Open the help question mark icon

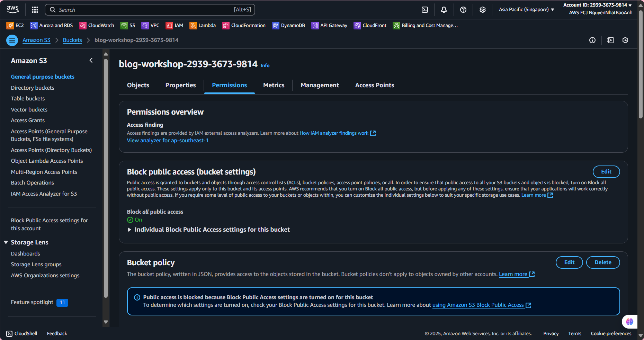pyautogui.click(x=463, y=10)
